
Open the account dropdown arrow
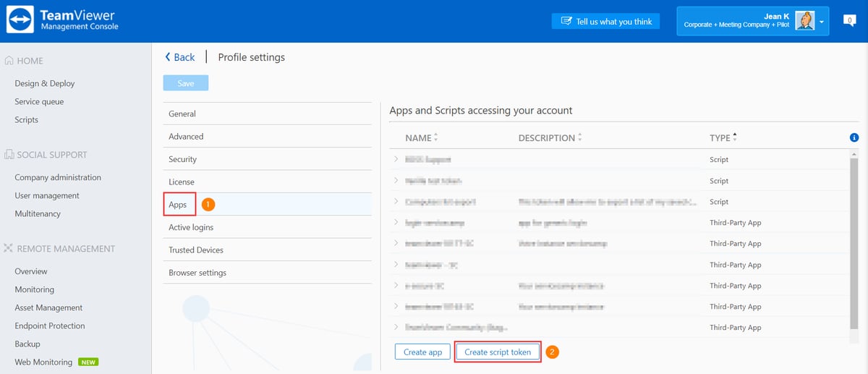point(822,22)
